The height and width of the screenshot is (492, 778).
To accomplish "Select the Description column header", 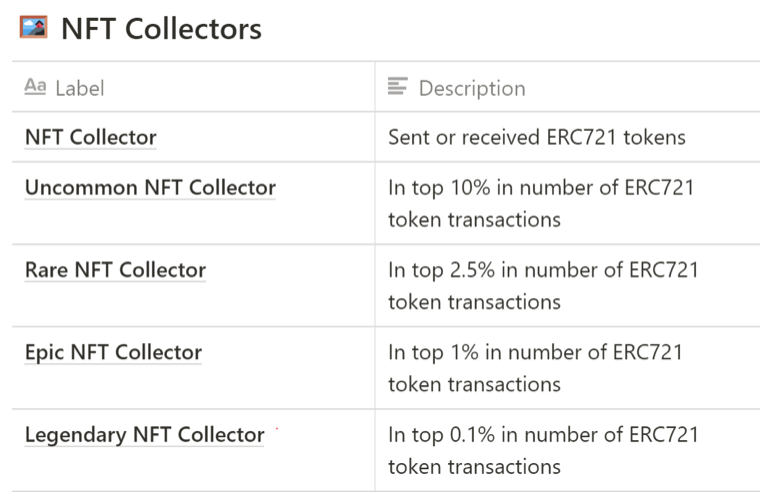I will (568, 87).
